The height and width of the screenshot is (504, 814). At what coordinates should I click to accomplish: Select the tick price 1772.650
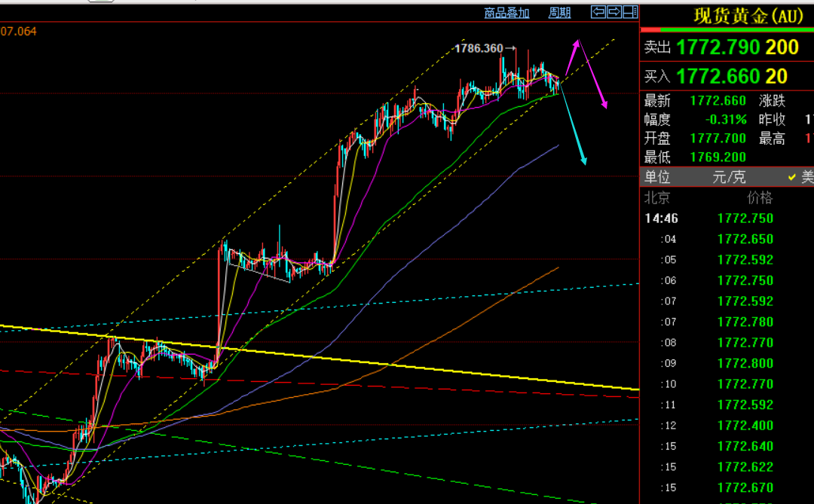tap(745, 240)
